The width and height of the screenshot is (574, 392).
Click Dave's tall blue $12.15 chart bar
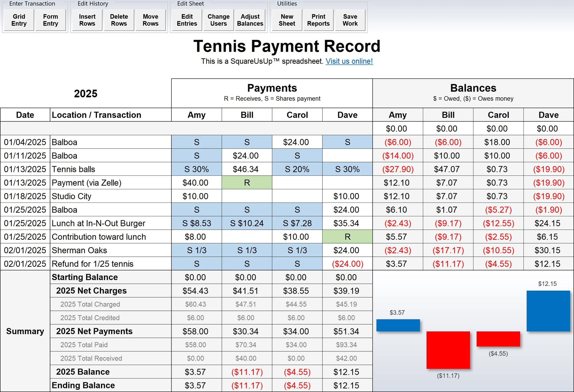pos(548,311)
